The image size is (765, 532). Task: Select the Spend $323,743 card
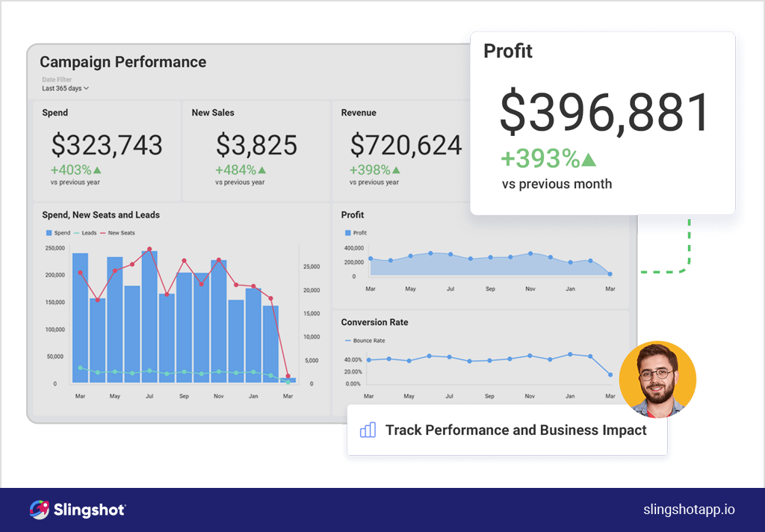[107, 151]
